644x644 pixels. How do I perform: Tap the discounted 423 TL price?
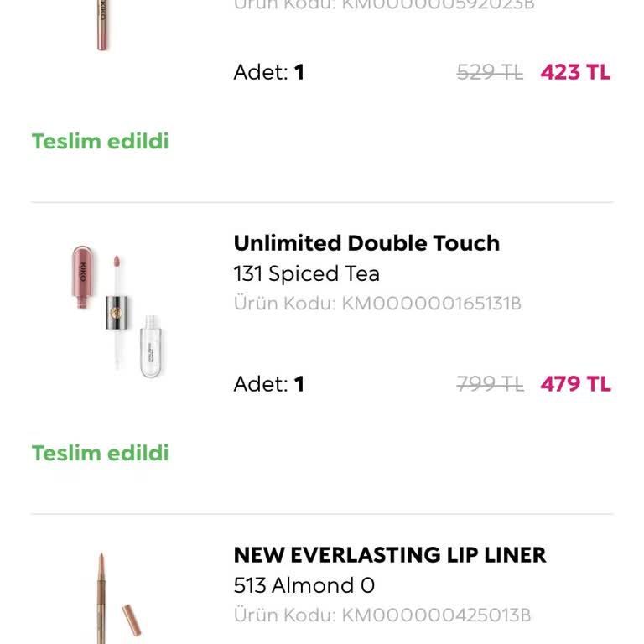point(575,72)
